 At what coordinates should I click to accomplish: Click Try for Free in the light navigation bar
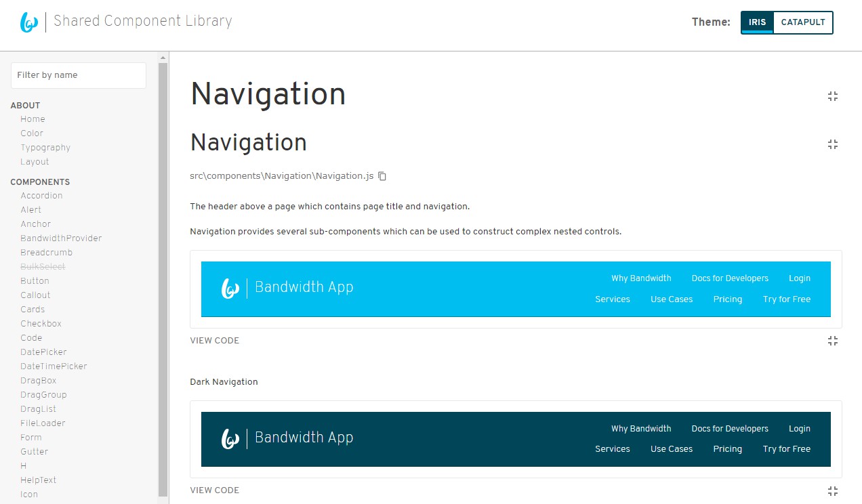click(786, 299)
